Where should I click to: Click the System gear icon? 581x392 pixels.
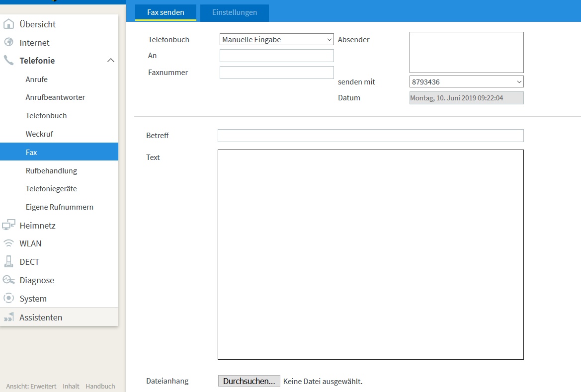click(x=8, y=298)
